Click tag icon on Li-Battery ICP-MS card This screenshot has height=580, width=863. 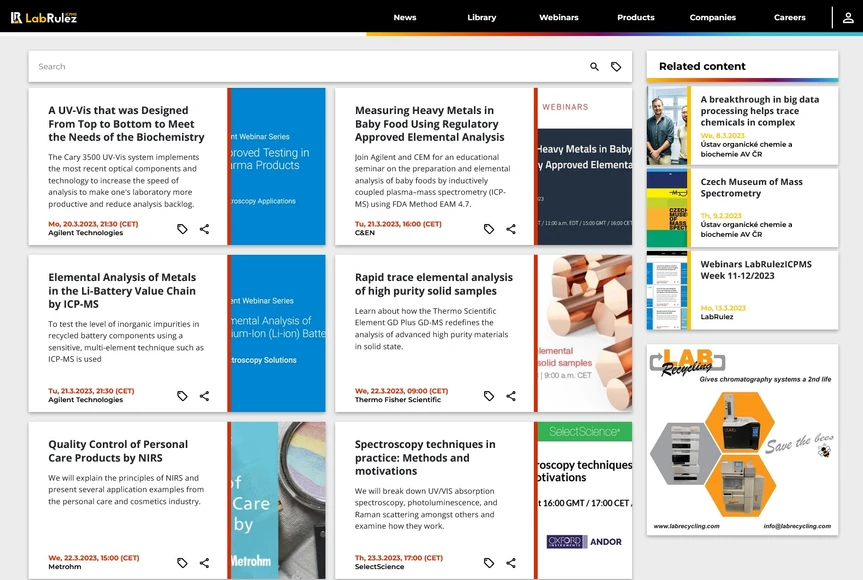point(182,396)
